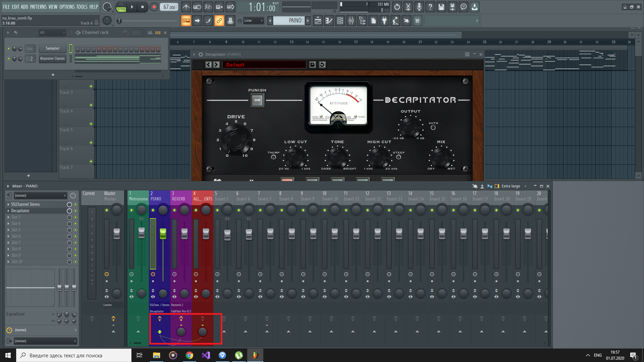The image size is (644, 362).
Task: Open Google Chrome from the taskbar
Action: coord(190,355)
